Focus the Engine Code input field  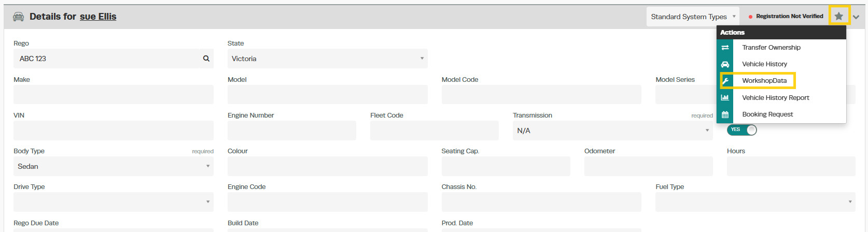coord(327,202)
